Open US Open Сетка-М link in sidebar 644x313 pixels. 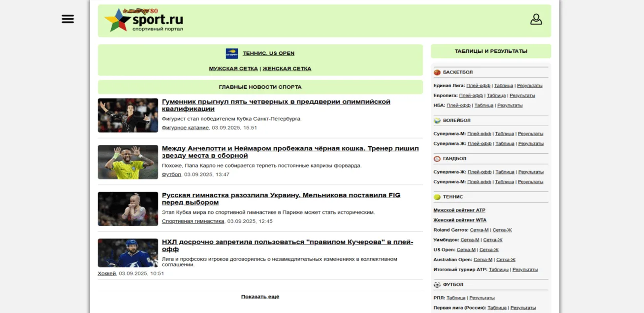466,250
